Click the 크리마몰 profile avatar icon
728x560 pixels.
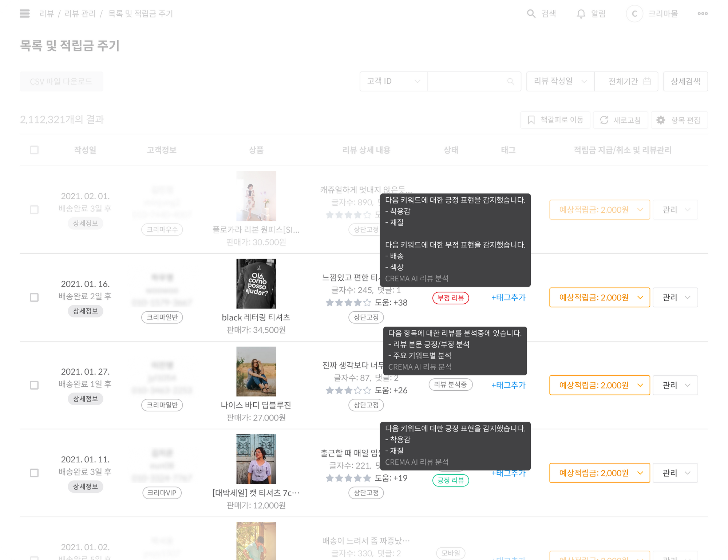coord(634,14)
